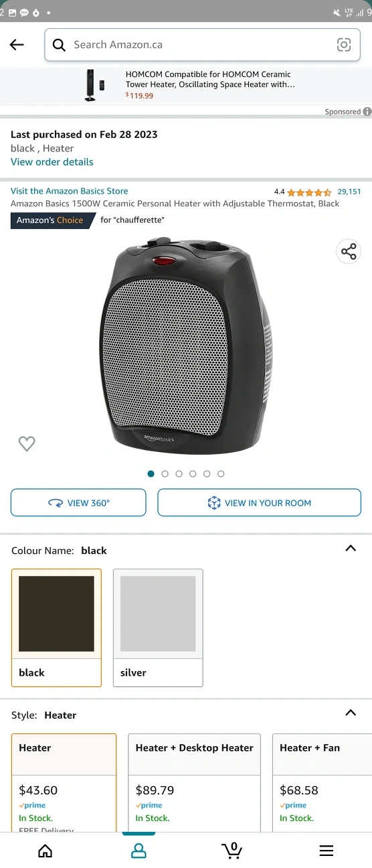Open the hamburger menu tab
This screenshot has height=868, width=372.
(326, 851)
